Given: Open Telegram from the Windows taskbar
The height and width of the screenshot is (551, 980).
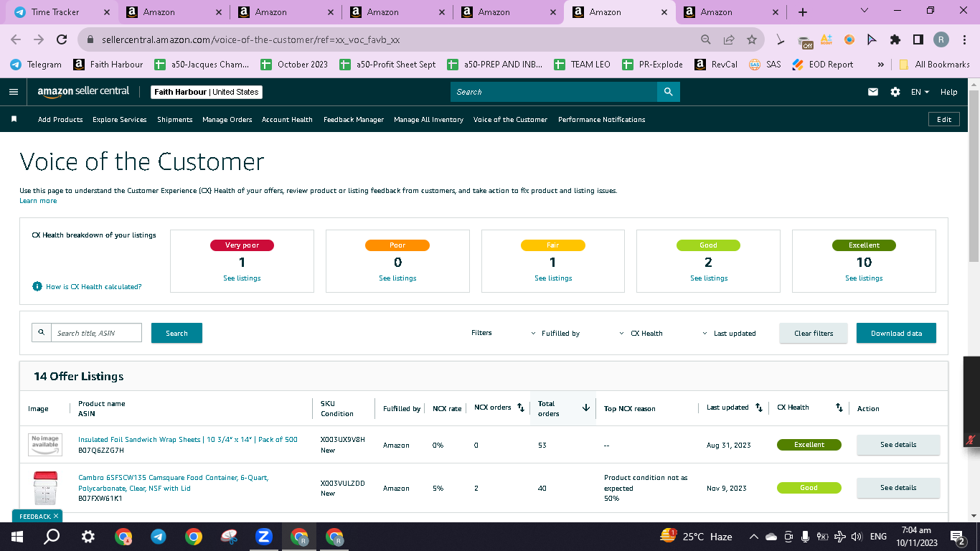Looking at the screenshot, I should 159,537.
